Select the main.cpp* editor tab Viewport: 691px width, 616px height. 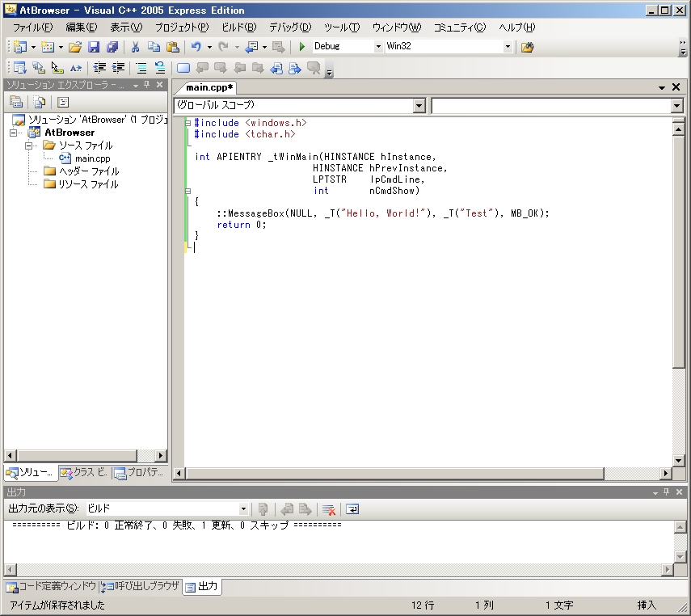click(209, 87)
